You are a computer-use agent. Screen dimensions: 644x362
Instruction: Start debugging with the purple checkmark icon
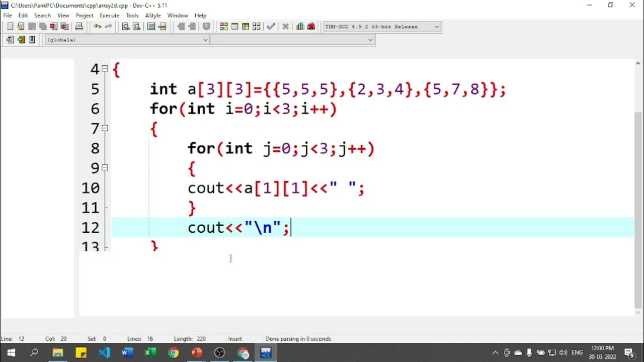[x=271, y=26]
